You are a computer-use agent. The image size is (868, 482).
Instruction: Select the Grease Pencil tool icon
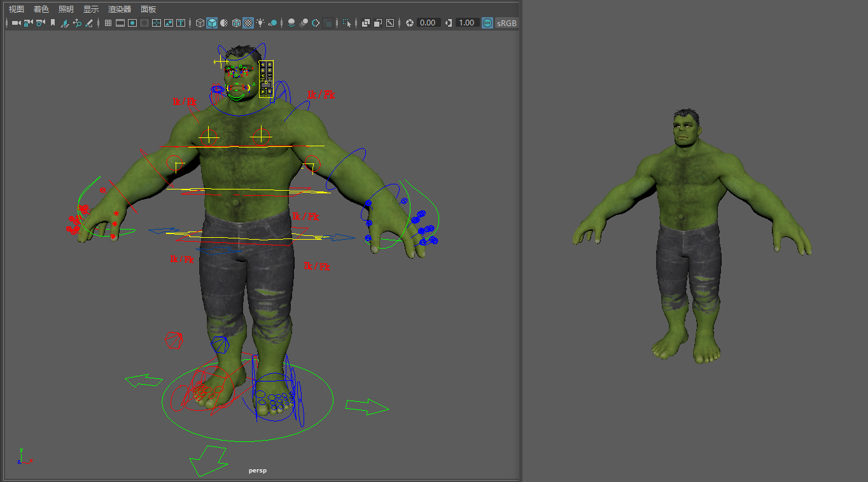89,23
